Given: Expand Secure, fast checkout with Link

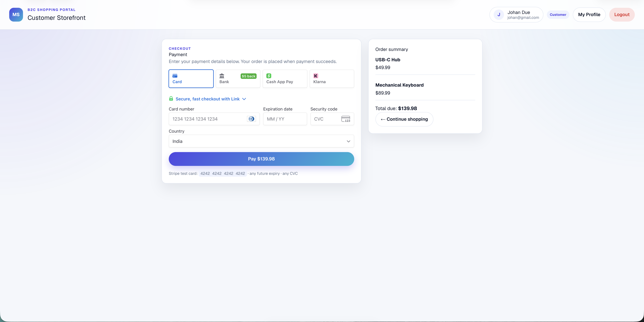Looking at the screenshot, I should (207, 99).
